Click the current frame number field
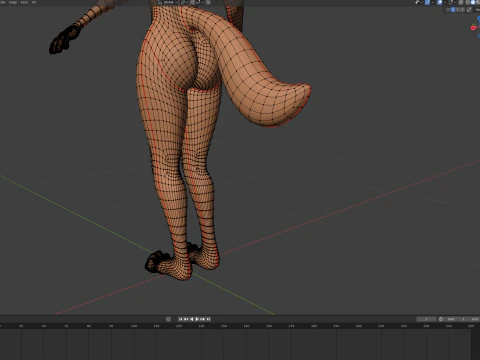This screenshot has height=360, width=480. 426,319
